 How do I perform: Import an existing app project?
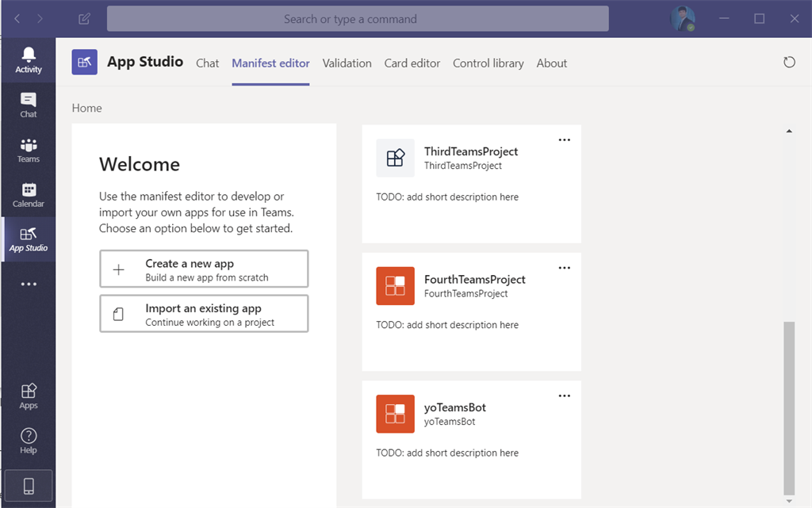[x=203, y=314]
